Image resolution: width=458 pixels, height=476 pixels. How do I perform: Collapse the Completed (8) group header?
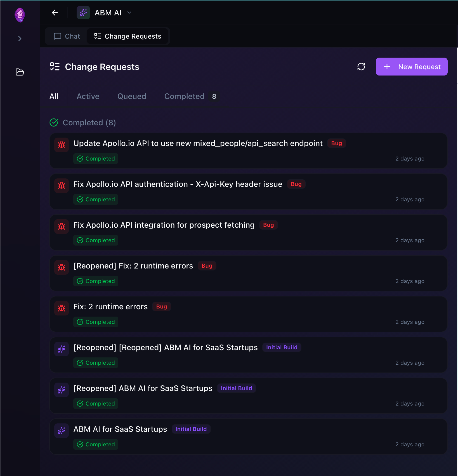coord(83,122)
